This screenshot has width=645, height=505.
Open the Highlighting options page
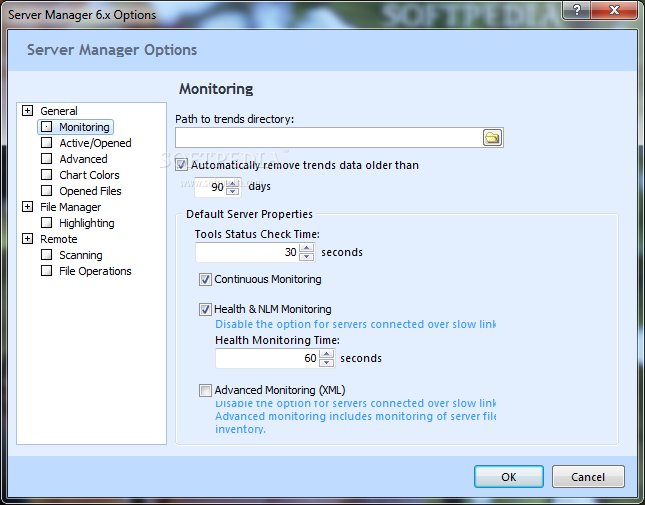click(x=86, y=223)
